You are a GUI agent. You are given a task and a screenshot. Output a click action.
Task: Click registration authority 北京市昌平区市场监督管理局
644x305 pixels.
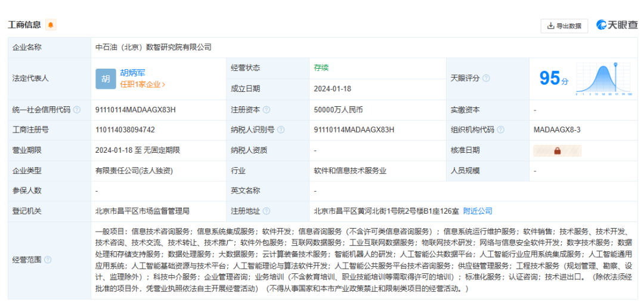pos(143,211)
